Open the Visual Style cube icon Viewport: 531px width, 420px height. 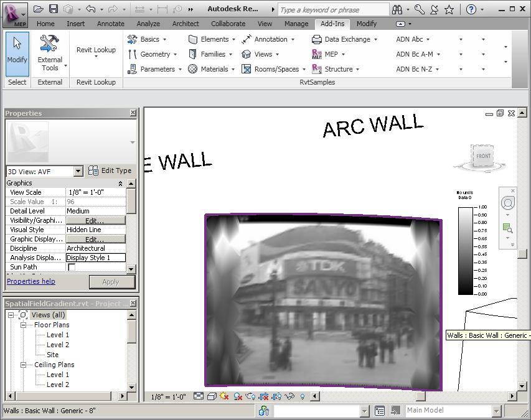[x=210, y=396]
